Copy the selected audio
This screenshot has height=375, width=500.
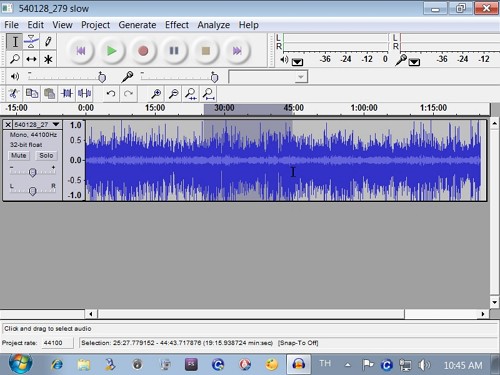tap(32, 94)
